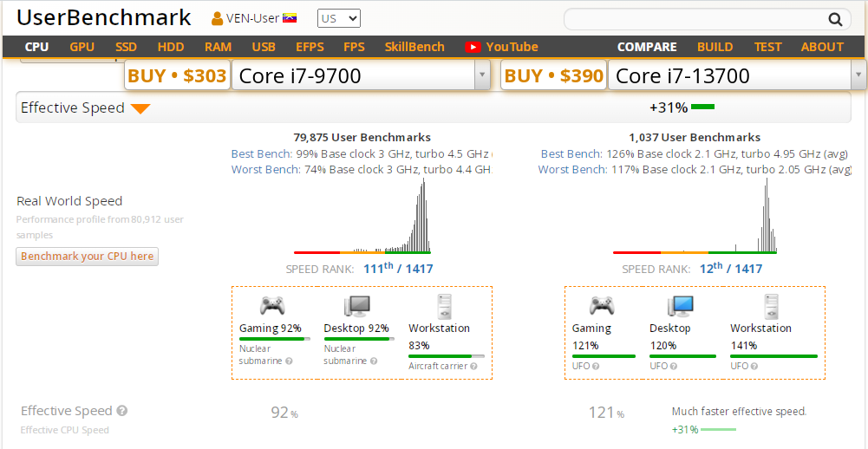
Task: Go to the FPS section
Action: coord(354,47)
